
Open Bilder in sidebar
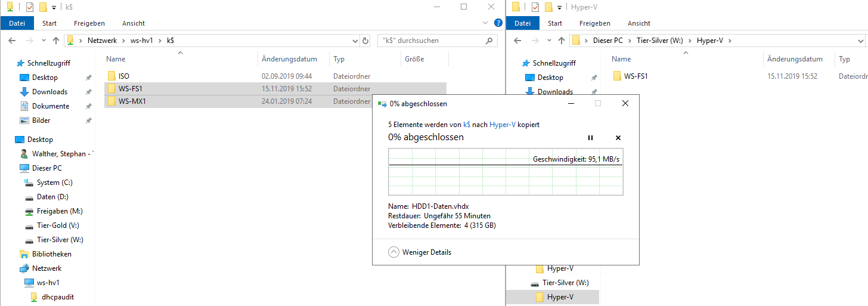pyautogui.click(x=41, y=120)
